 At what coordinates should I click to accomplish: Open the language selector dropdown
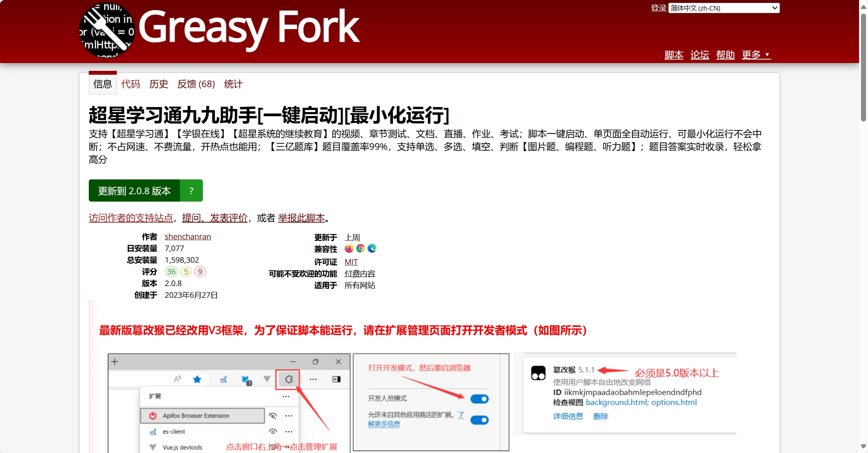pyautogui.click(x=724, y=8)
